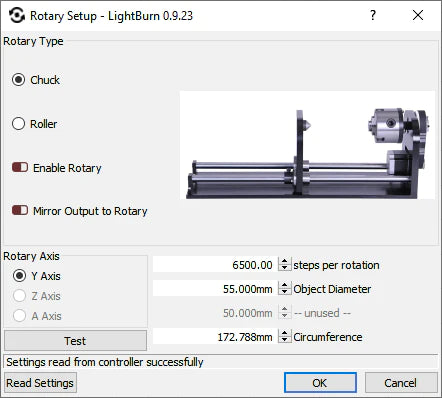Click the 'Circumference' label
The height and width of the screenshot is (398, 442).
pyautogui.click(x=328, y=337)
